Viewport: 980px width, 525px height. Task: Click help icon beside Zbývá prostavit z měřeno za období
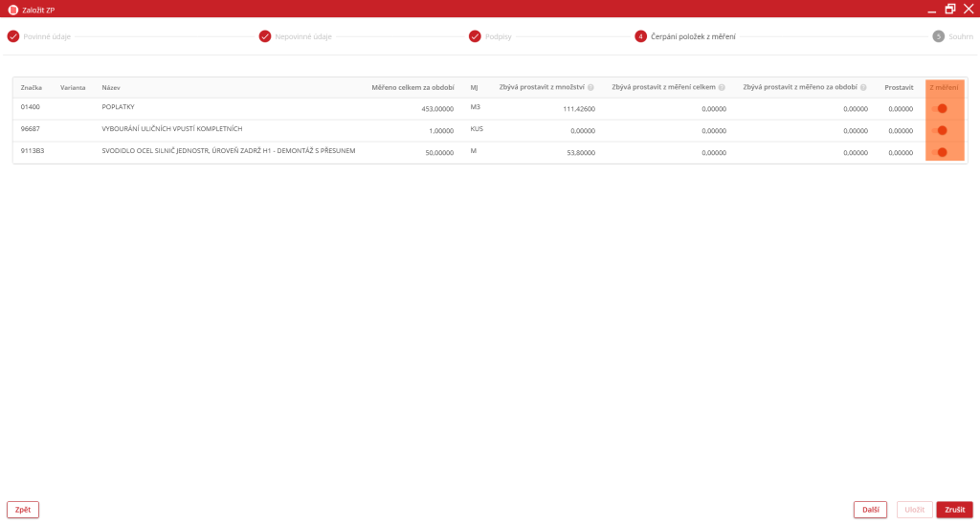[863, 88]
